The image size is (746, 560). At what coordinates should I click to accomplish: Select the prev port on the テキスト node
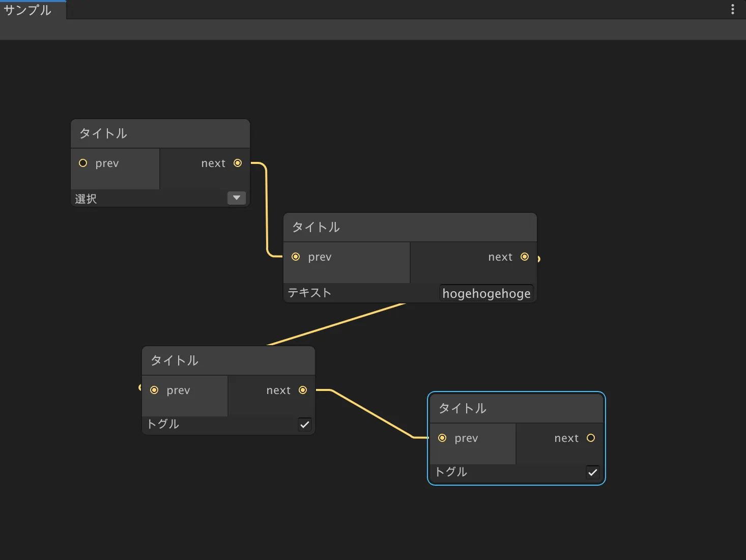(x=296, y=257)
